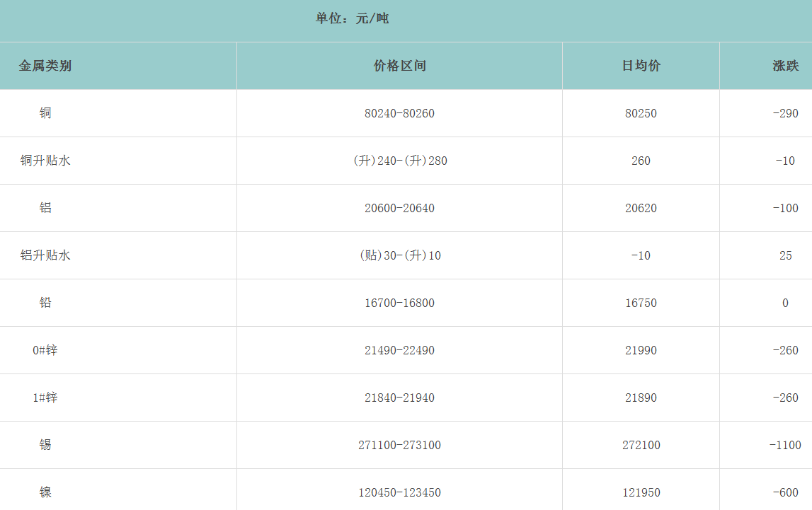The width and height of the screenshot is (812, 510).
Task: Click the copper price range 80240-80260
Action: click(399, 113)
